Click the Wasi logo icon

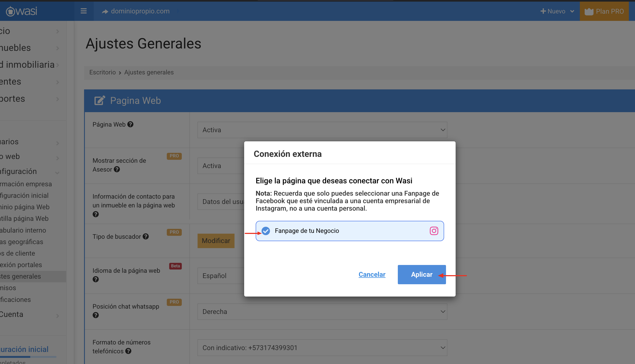pos(11,11)
